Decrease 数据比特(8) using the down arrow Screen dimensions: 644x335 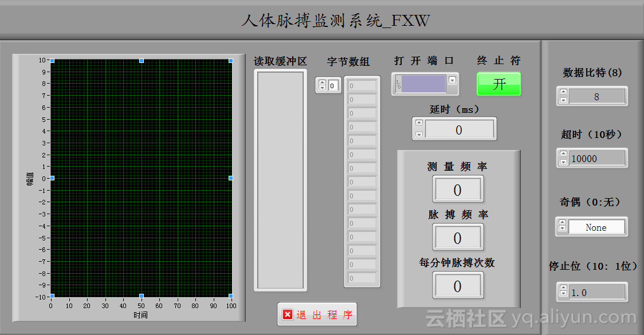pos(564,100)
